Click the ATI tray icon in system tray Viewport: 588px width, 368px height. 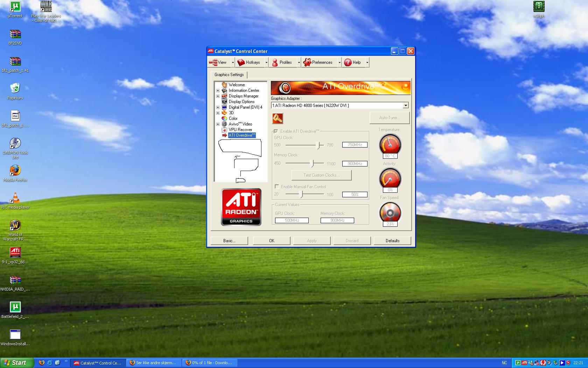[x=524, y=363]
